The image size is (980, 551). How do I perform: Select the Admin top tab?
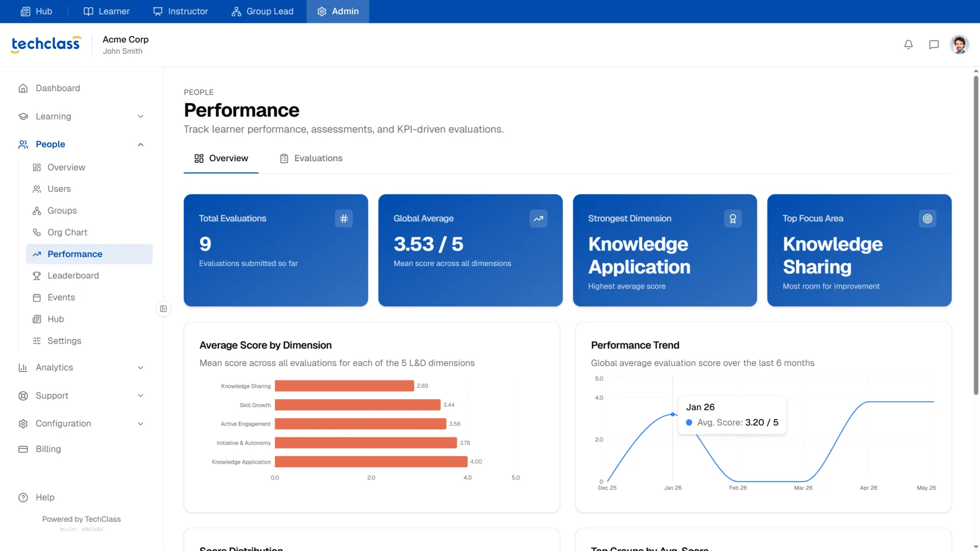click(338, 11)
